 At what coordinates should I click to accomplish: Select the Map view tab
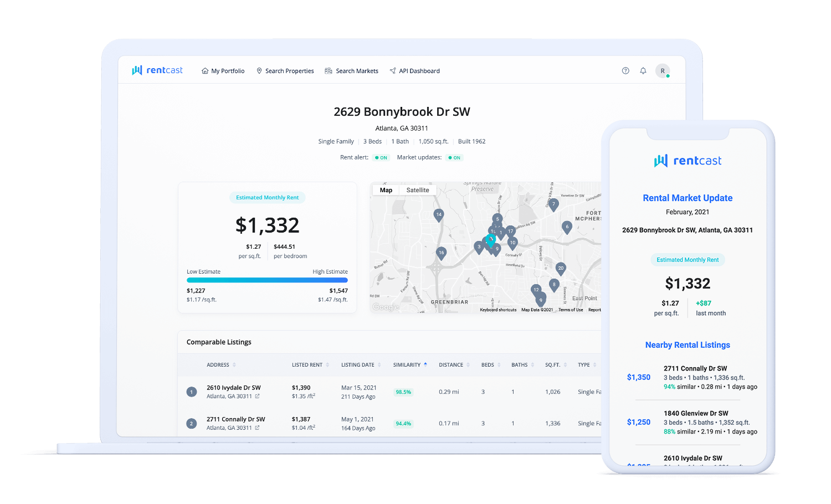click(386, 190)
